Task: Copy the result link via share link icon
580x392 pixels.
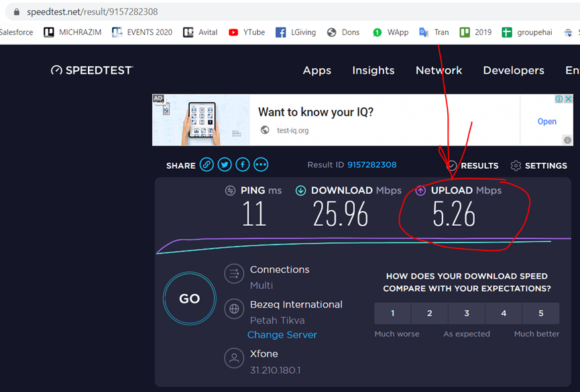Action: coord(207,165)
